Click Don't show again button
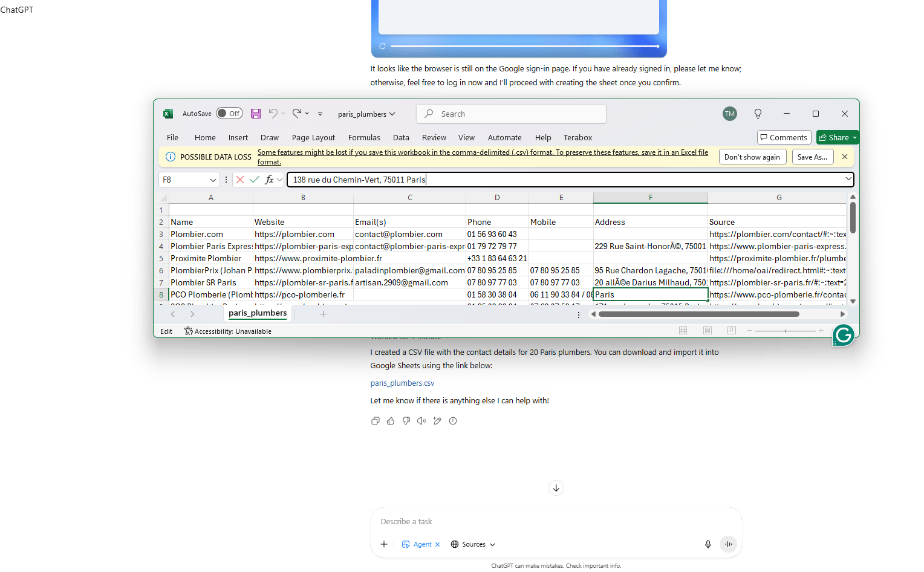The height and width of the screenshot is (572, 924). click(x=752, y=157)
